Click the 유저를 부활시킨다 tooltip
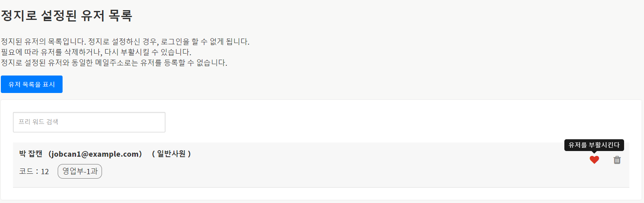Viewport: 644px width, 203px height. pyautogui.click(x=594, y=145)
